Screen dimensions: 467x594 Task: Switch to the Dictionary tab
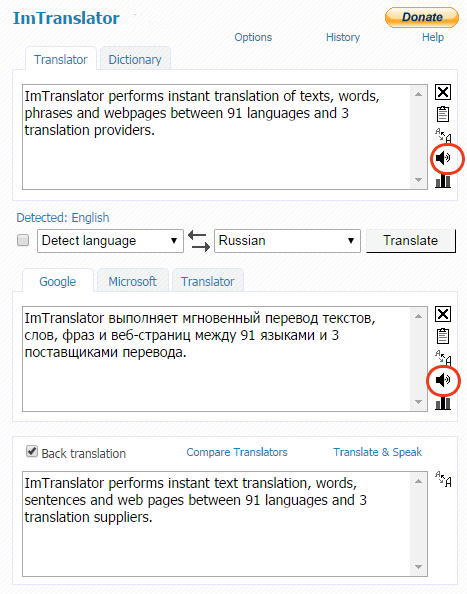tap(135, 59)
